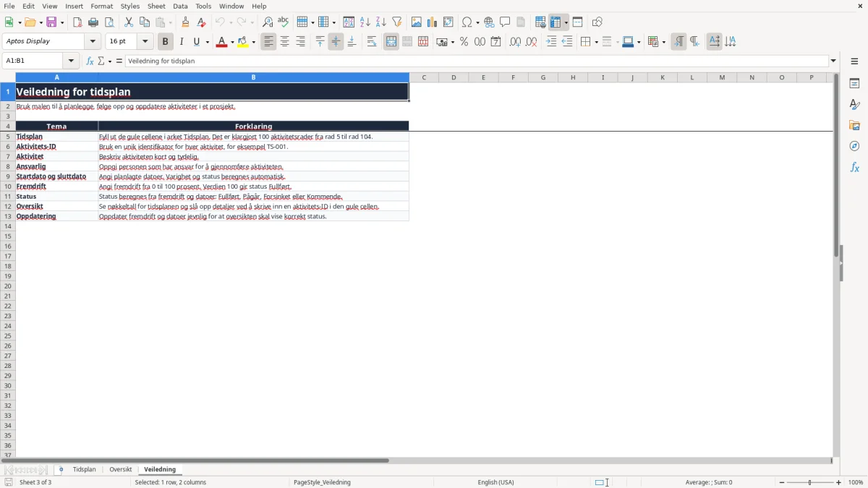Insert special character Omega icon

[x=467, y=22]
